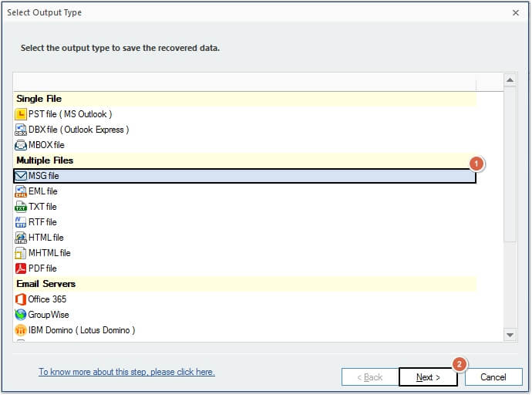Pick the 'EML file' label
Image resolution: width=532 pixels, height=395 pixels.
point(43,191)
